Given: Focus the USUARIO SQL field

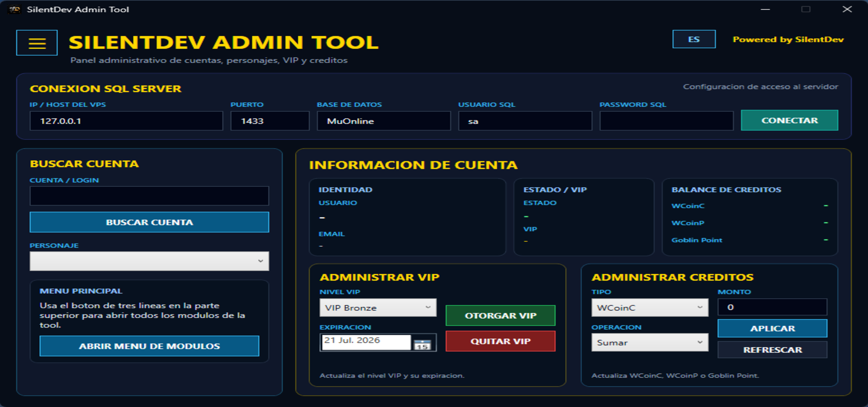Looking at the screenshot, I should [525, 121].
